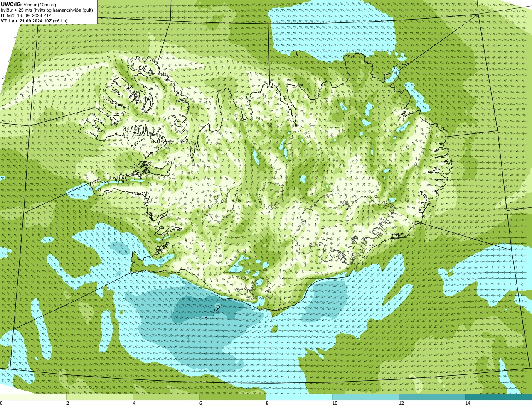Image resolution: width=532 pixels, height=406 pixels.
Task: Pick the 4–6 m/s green color bar segment
Action: click(166, 397)
